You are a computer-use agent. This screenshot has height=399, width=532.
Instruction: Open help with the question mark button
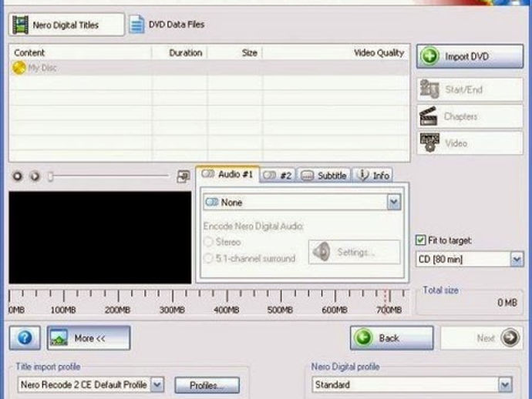pyautogui.click(x=25, y=337)
